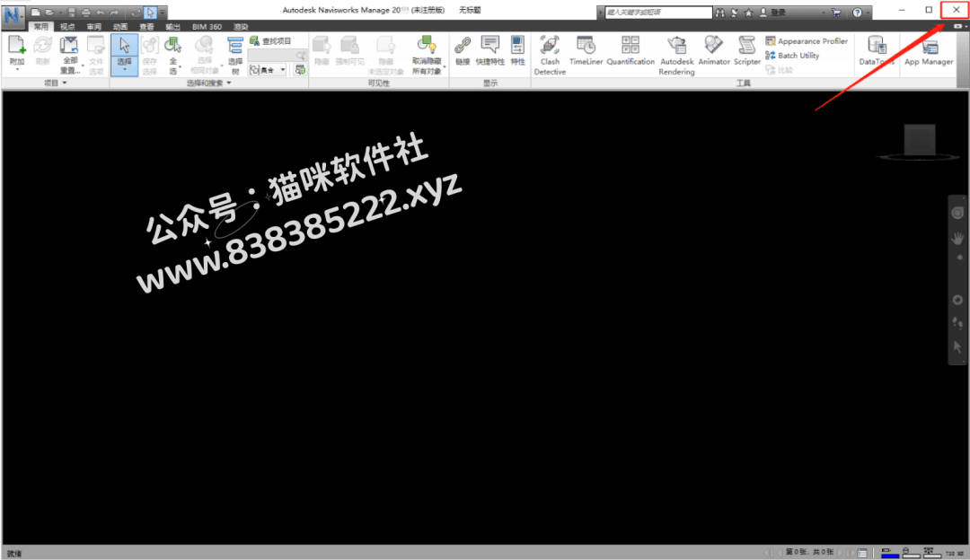Switch to the 输出 (Output) ribbon tab
The image size is (970, 560).
point(172,27)
